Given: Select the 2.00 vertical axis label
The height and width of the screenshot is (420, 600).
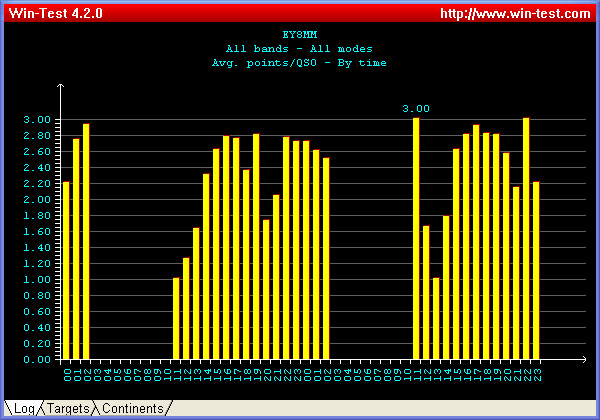Looking at the screenshot, I should click(37, 200).
